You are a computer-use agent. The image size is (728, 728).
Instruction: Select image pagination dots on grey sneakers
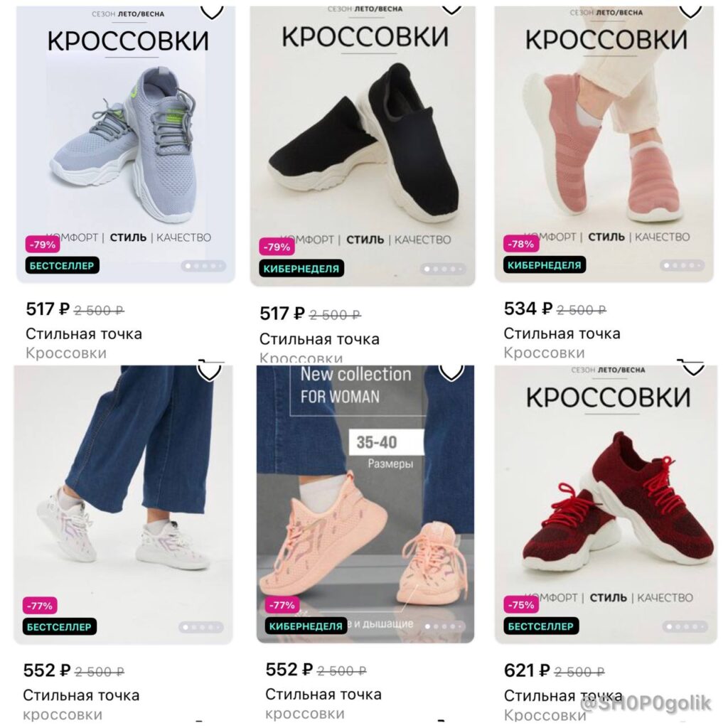203,266
